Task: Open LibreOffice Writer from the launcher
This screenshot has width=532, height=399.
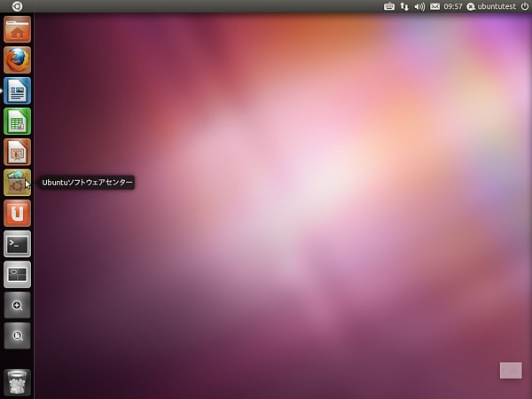Action: pos(18,90)
